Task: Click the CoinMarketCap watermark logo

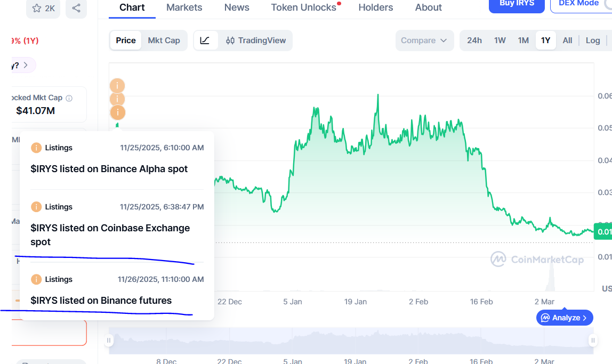Action: [x=537, y=260]
